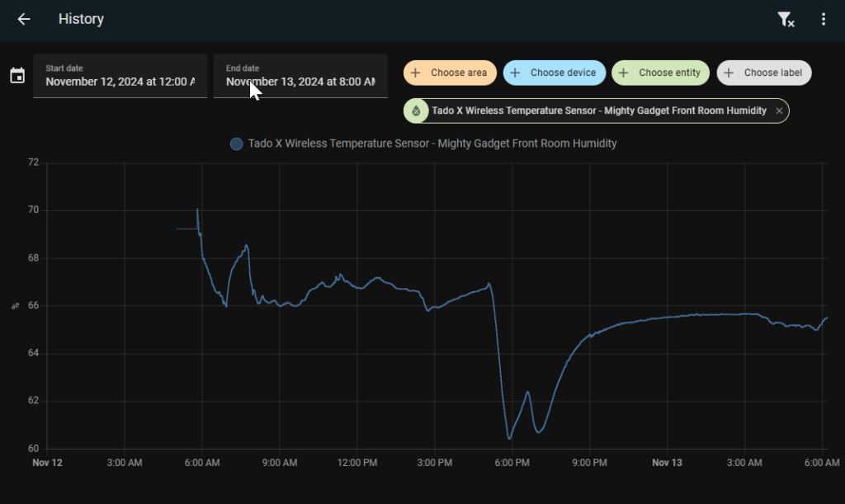Click the back arrow icon
Screen dimensions: 845x504
[x=24, y=19]
